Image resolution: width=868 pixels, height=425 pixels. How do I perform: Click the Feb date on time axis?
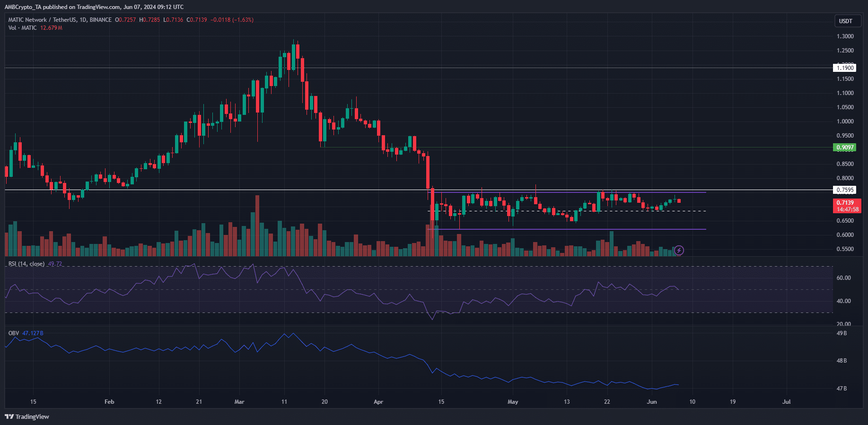pyautogui.click(x=109, y=402)
